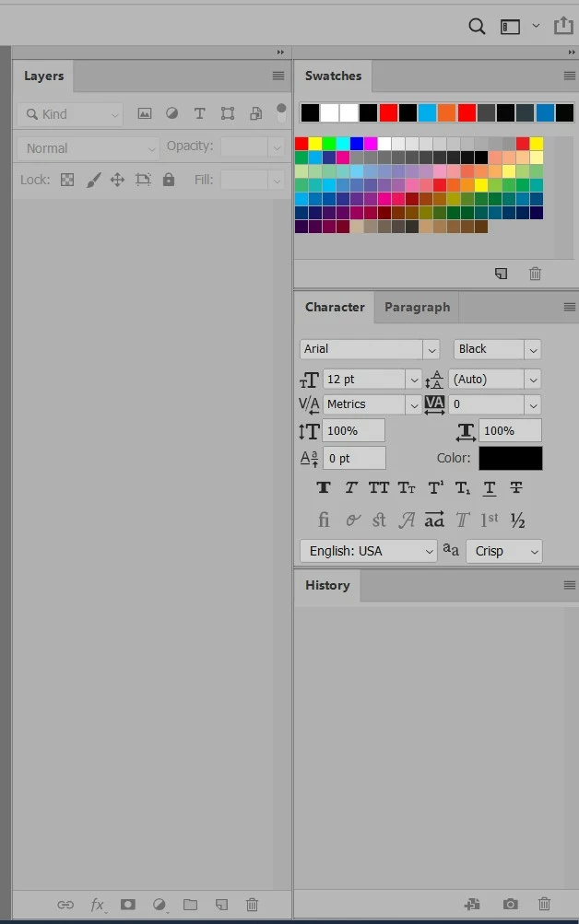Toggle Faux Bold

click(323, 487)
